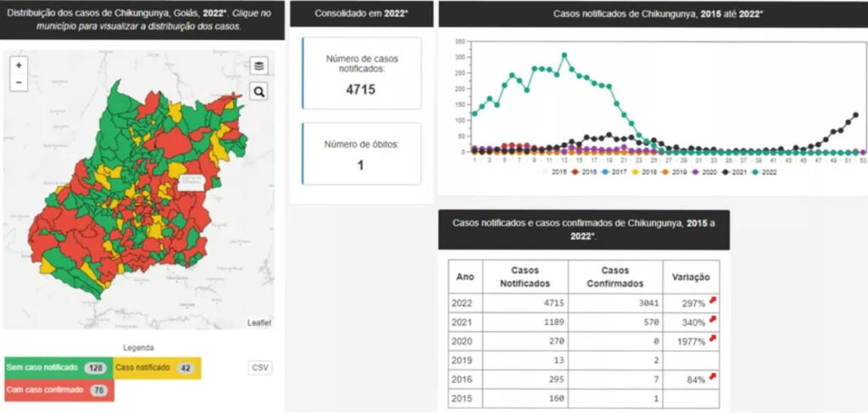
Task: Click the 270 notified cases cell
Action: click(x=526, y=342)
